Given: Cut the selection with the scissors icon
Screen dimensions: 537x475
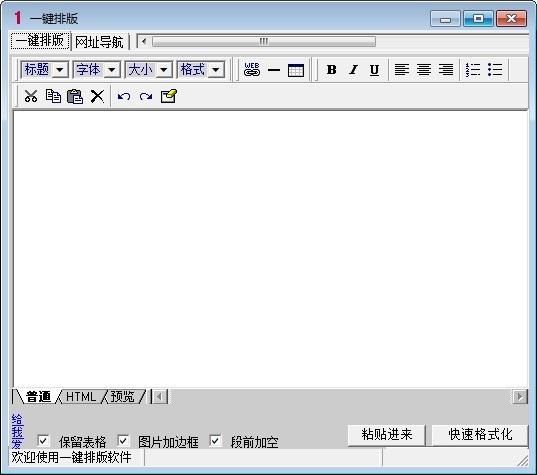Looking at the screenshot, I should tap(31, 96).
